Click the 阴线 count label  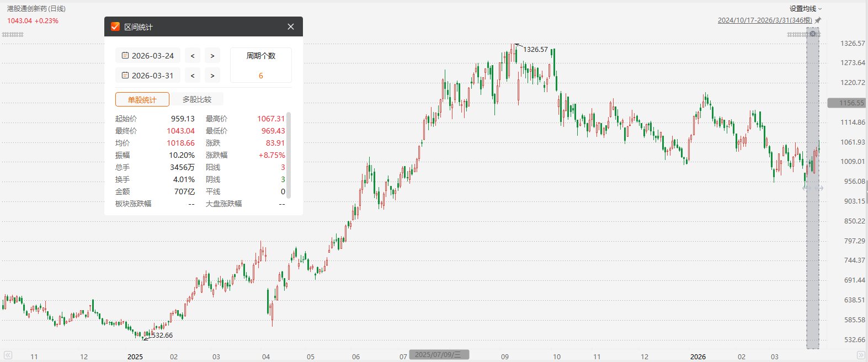pyautogui.click(x=212, y=179)
